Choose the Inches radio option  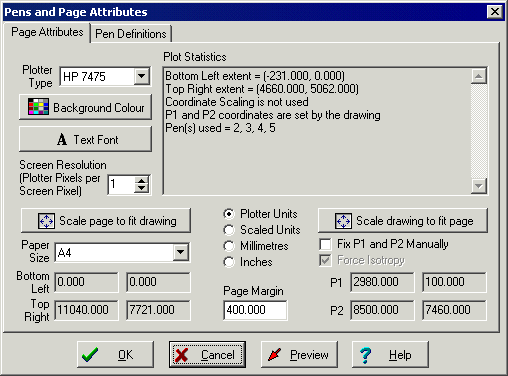(x=229, y=262)
